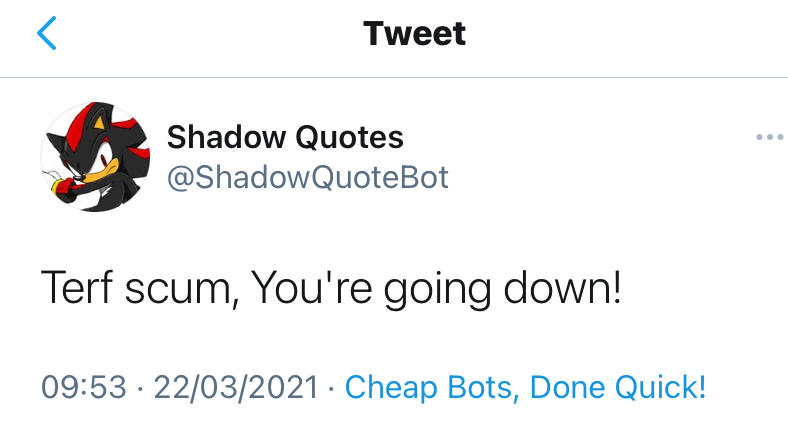The image size is (788, 423).
Task: Tap the blue back arrow
Action: click(47, 34)
